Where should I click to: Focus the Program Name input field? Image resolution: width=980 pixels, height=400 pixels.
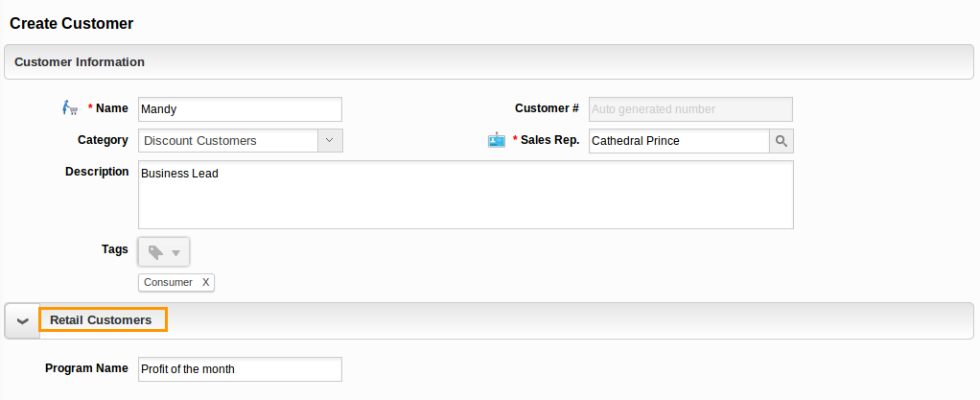click(x=240, y=368)
